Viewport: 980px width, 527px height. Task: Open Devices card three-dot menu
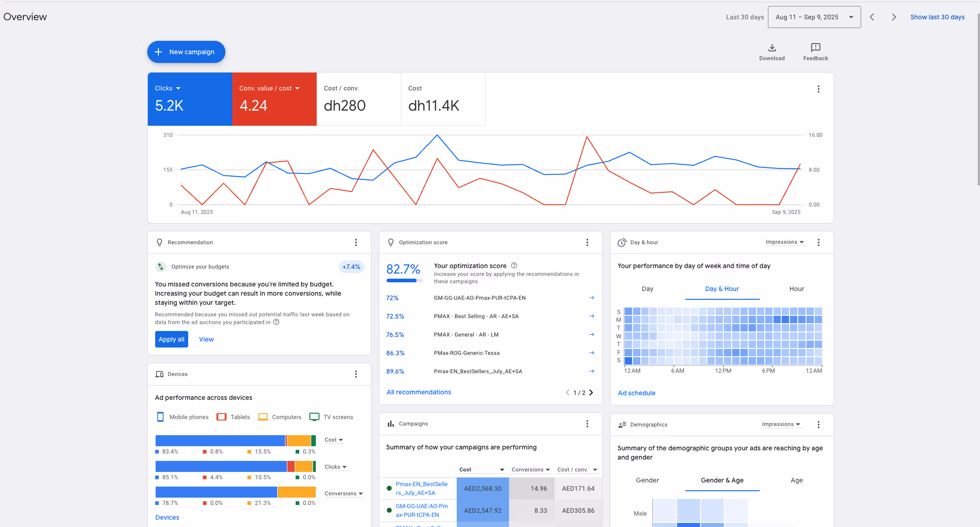click(x=356, y=374)
